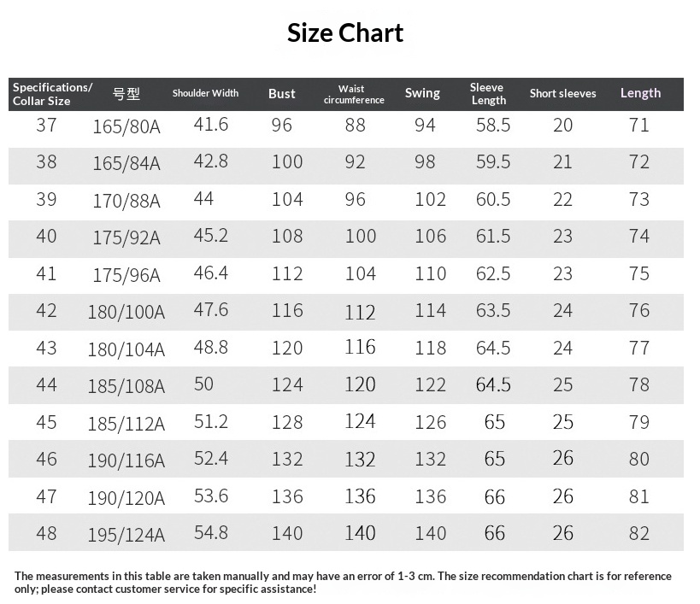Select the 180/100A size cell

point(126,312)
